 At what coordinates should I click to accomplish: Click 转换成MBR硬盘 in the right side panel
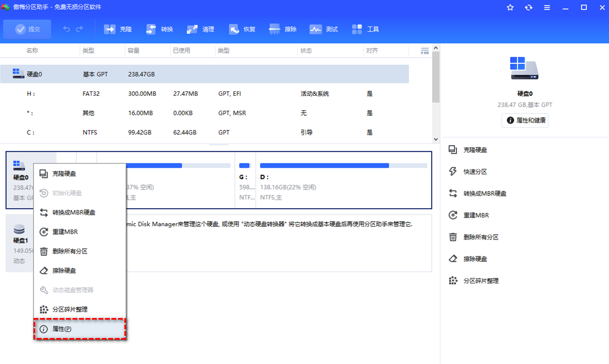click(x=478, y=193)
